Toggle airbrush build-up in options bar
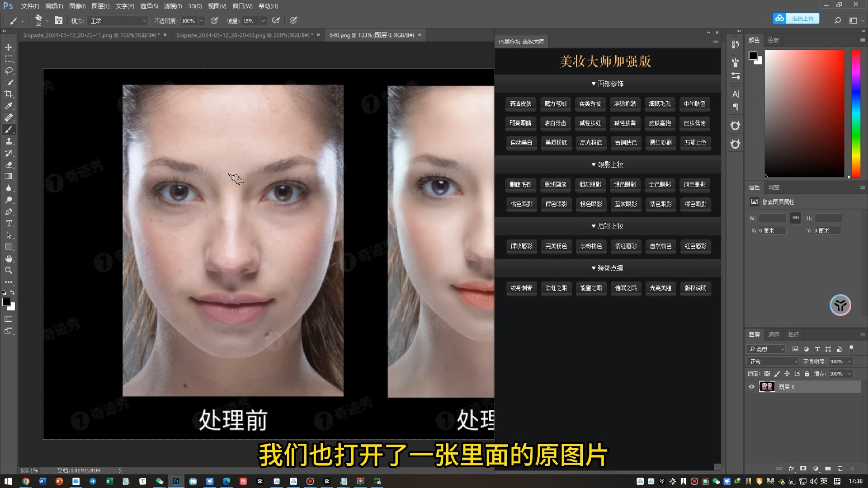The width and height of the screenshot is (868, 488). point(276,20)
